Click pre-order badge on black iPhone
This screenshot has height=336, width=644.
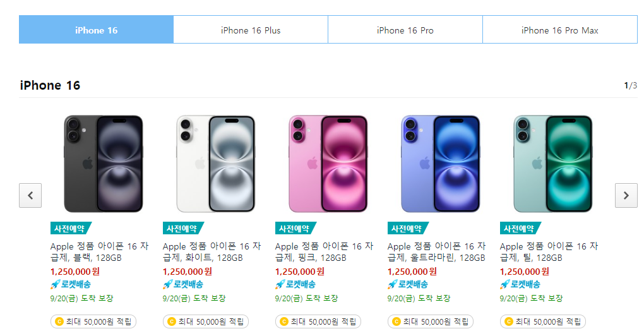click(x=70, y=229)
